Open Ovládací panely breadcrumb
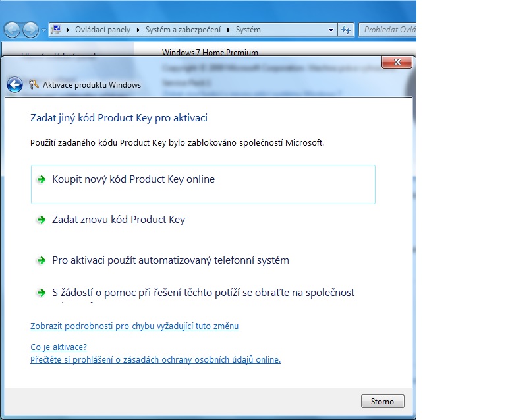 pos(103,30)
